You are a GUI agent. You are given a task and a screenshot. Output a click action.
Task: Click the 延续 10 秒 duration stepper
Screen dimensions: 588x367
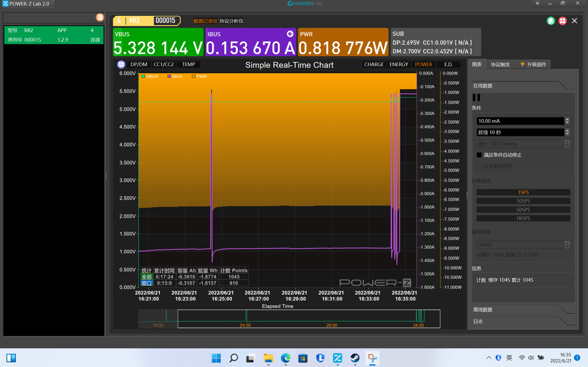pyautogui.click(x=567, y=132)
